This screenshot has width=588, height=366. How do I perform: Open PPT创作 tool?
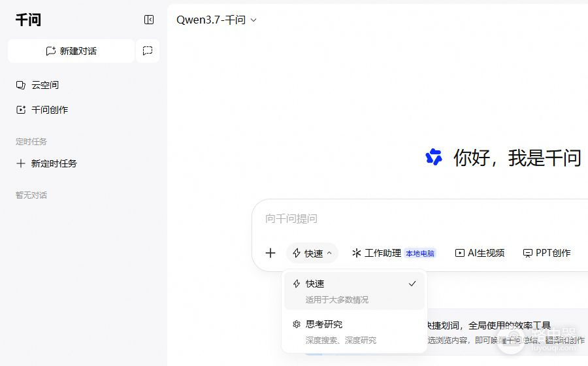pyautogui.click(x=547, y=253)
